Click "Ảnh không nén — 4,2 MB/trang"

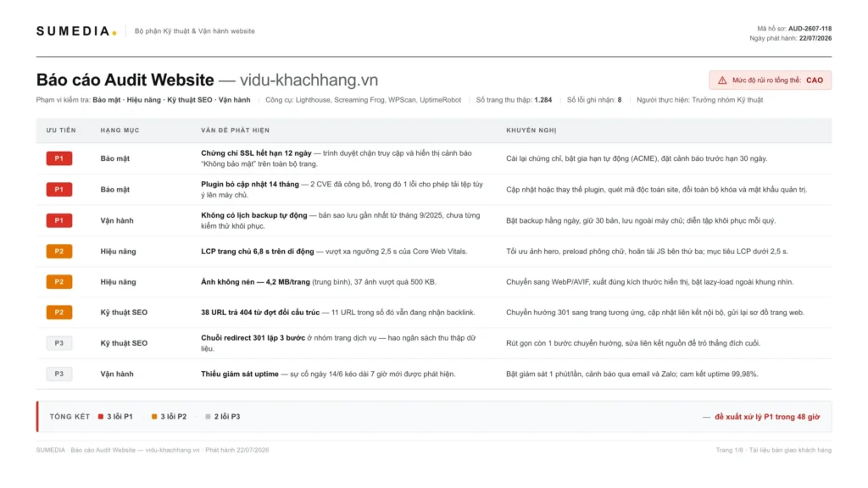pyautogui.click(x=255, y=281)
